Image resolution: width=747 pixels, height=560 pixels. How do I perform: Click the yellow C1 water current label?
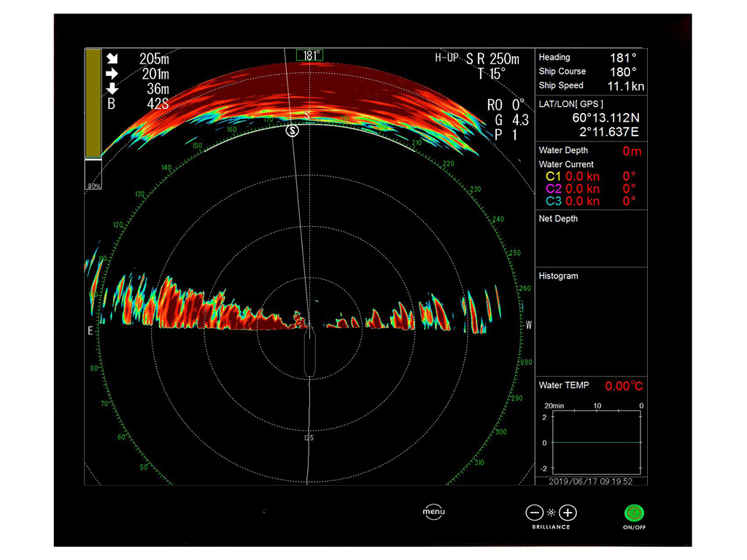(x=554, y=176)
